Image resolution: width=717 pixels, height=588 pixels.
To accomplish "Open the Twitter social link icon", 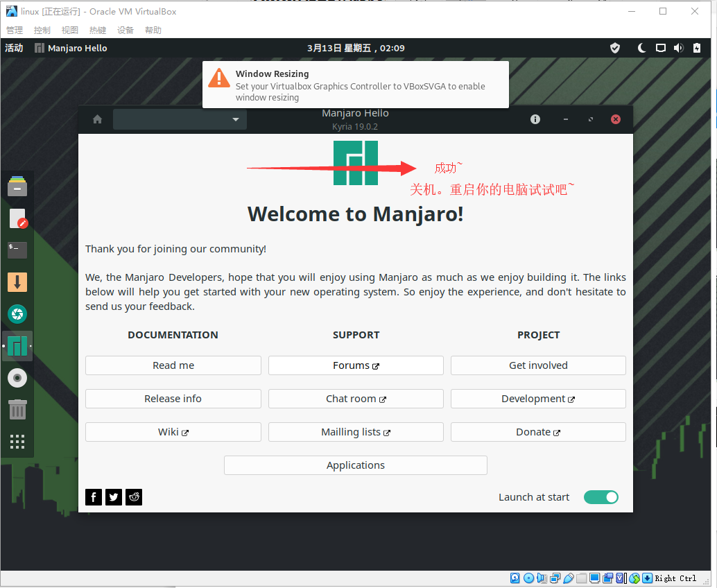I will pyautogui.click(x=114, y=496).
